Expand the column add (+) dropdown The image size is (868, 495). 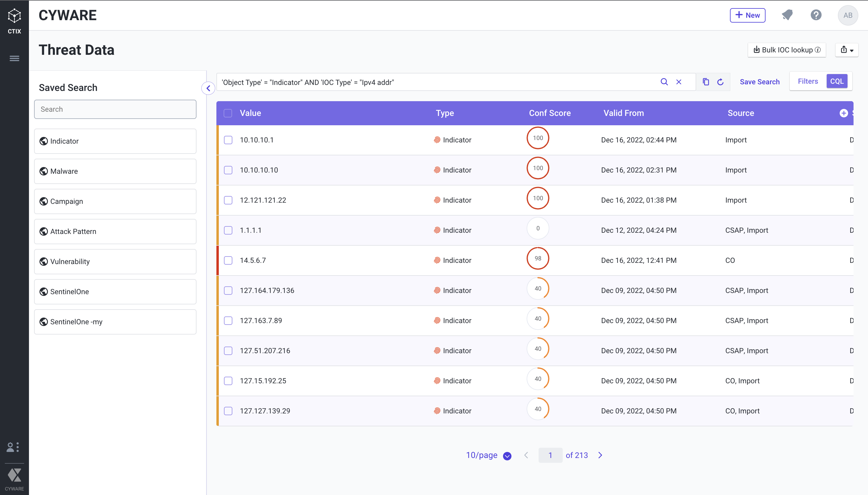coord(844,113)
